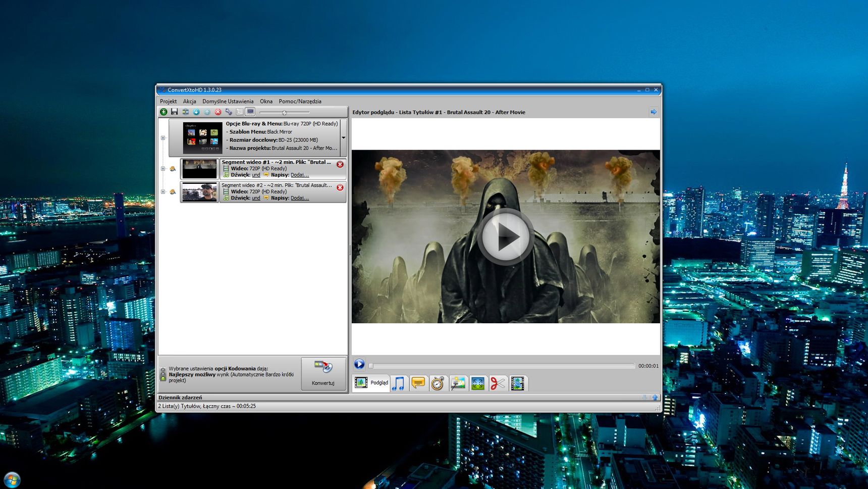Toggle the monitor preview toolbar button
The image size is (868, 489).
[250, 112]
